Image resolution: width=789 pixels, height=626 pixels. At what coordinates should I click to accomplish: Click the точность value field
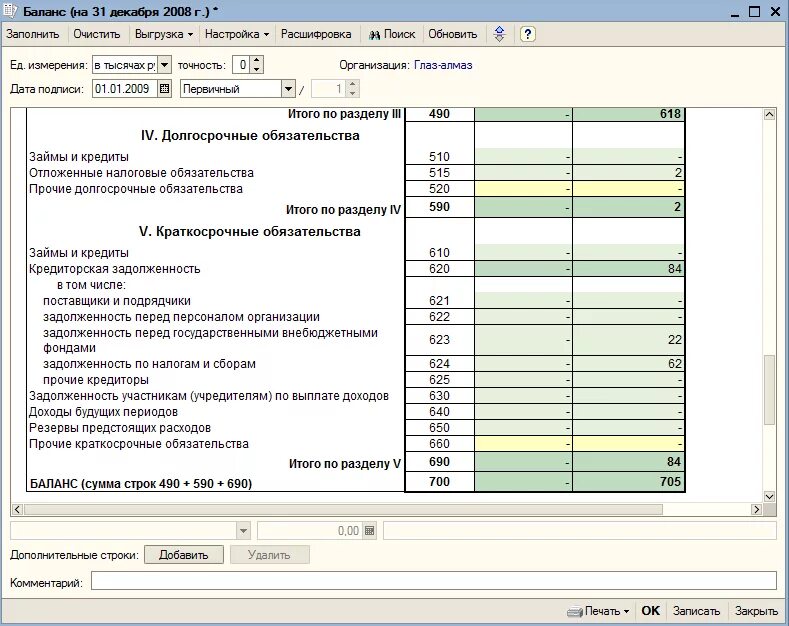click(242, 65)
